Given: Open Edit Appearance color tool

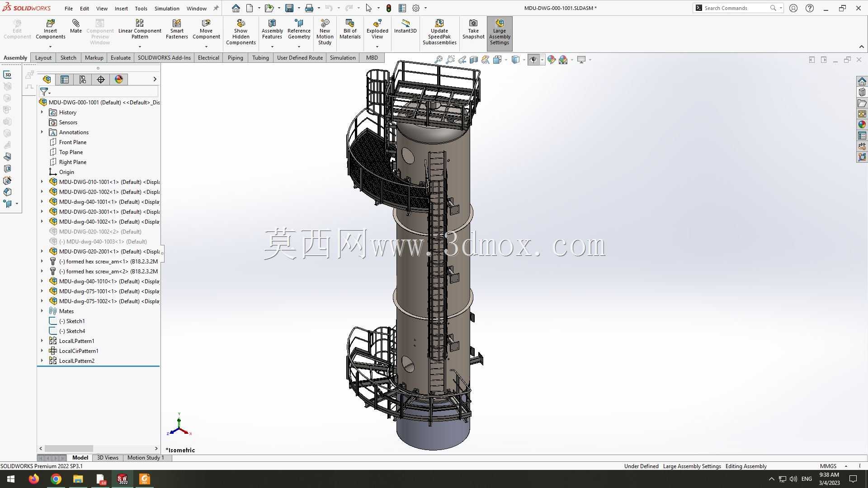Looking at the screenshot, I should [x=552, y=60].
